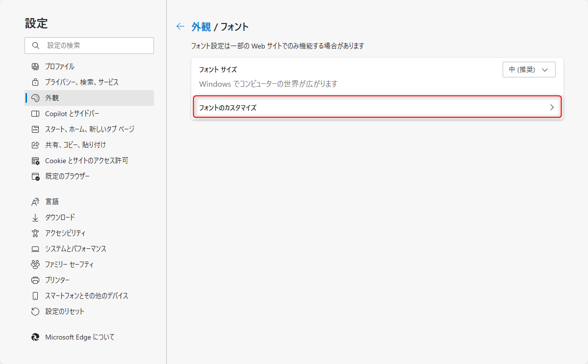Select スタート、ホーム、新しいタブ ページ item
This screenshot has width=588, height=364.
(x=89, y=129)
